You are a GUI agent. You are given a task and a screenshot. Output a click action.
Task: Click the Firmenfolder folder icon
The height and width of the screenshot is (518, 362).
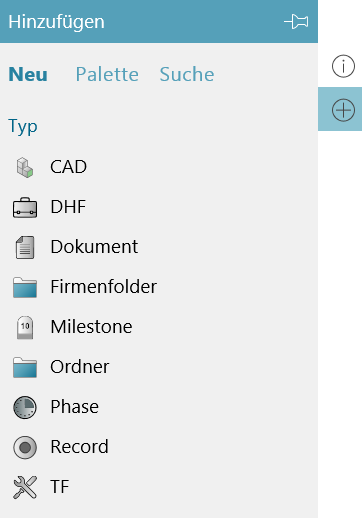[x=25, y=287]
